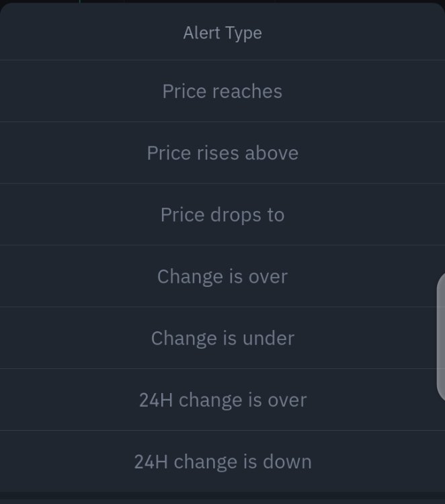Click the last alert type in list
The width and height of the screenshot is (445, 504).
click(x=222, y=462)
